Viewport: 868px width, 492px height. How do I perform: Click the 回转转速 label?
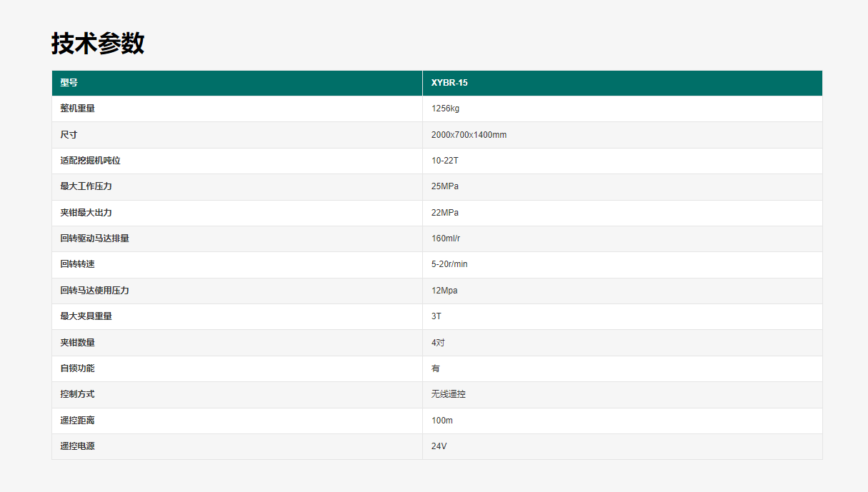[x=78, y=264]
